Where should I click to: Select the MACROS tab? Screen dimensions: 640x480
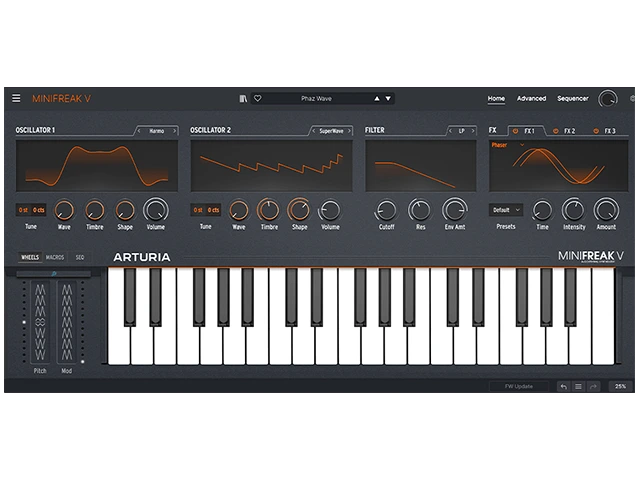55,257
